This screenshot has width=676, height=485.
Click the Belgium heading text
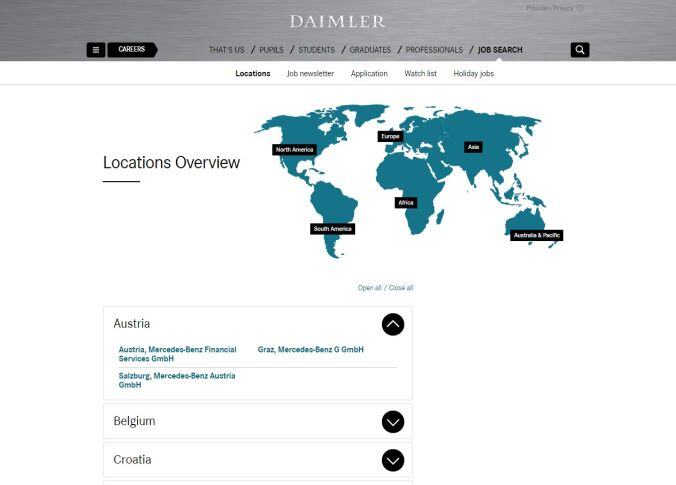click(x=134, y=421)
